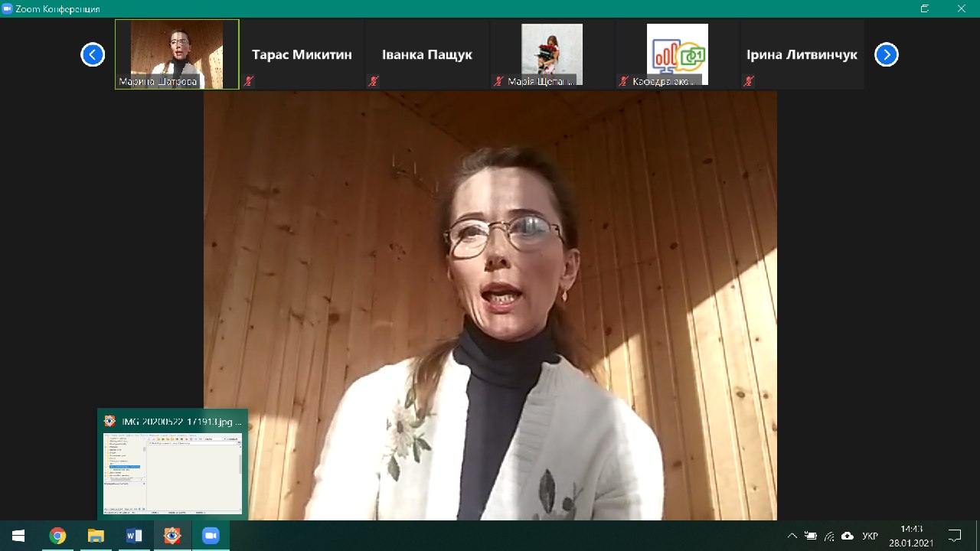Click muted mic icon on Кафедра tile
Image resolution: width=980 pixels, height=551 pixels.
[624, 81]
